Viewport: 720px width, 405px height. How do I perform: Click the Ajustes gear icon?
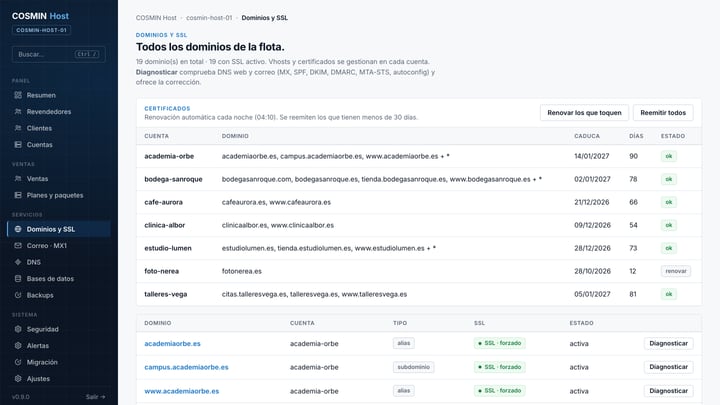click(18, 379)
